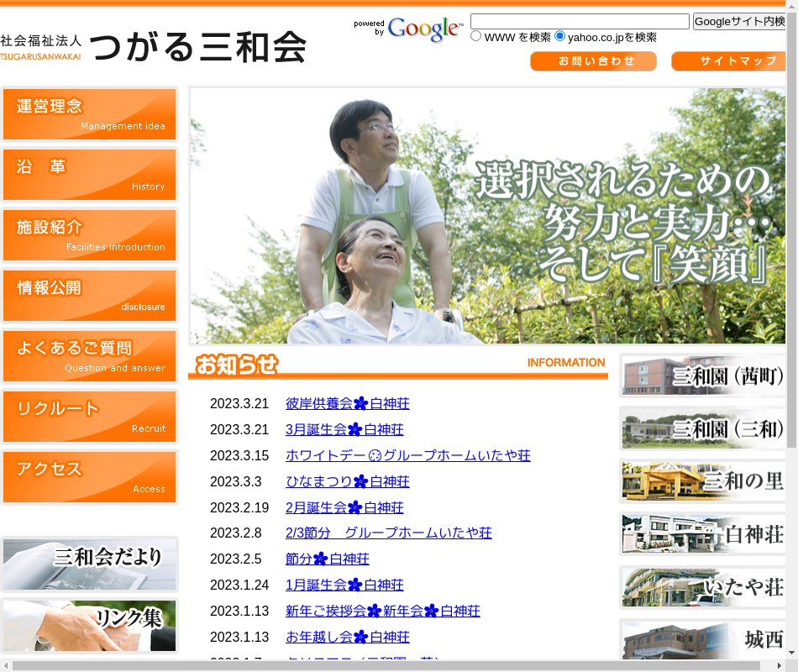Click the horizontal scrollbar at page bottom

pyautogui.click(x=395, y=665)
